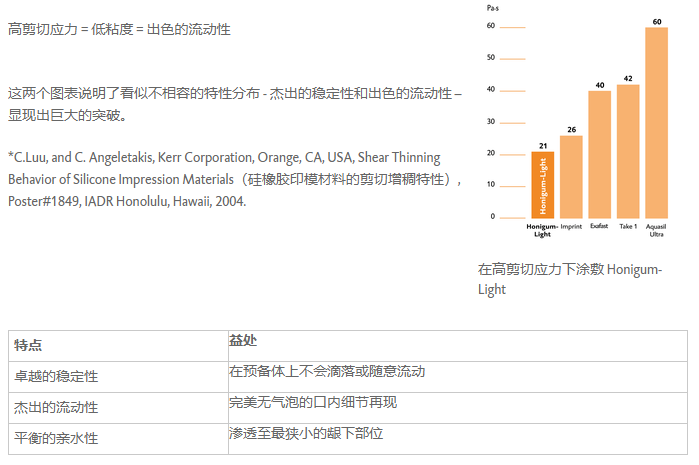
Task: Click the 'Poster#1849, IADR Honolulu, Hawaii, 2004.' line
Action: pos(127,202)
